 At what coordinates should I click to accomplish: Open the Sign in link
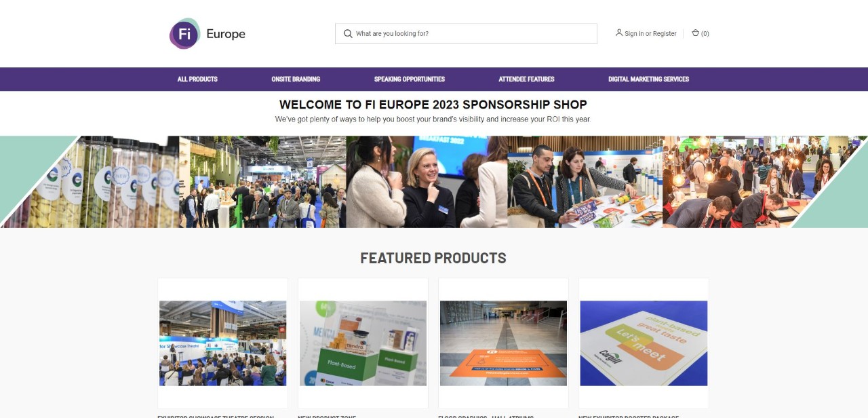(x=634, y=33)
